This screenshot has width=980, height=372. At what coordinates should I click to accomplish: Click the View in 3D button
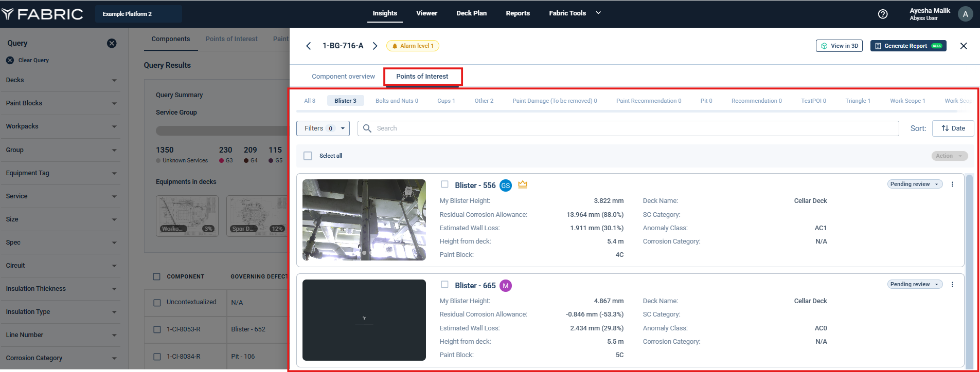[839, 46]
